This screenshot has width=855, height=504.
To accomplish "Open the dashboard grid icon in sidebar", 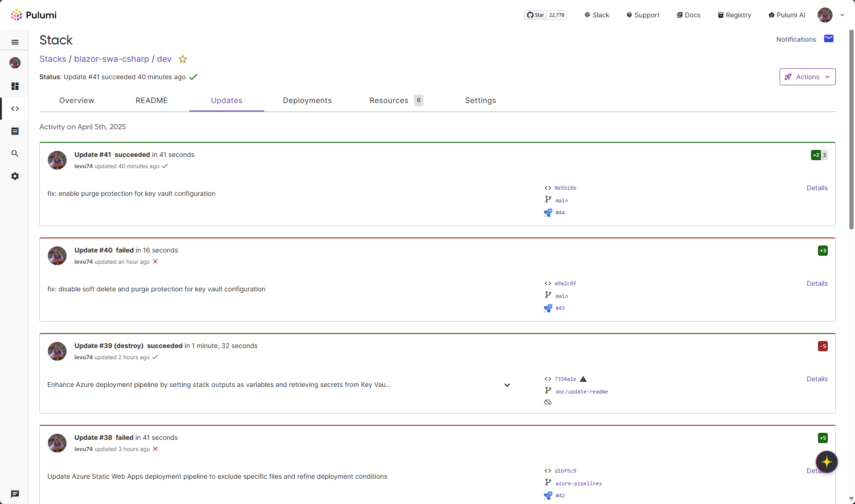I will coord(15,86).
